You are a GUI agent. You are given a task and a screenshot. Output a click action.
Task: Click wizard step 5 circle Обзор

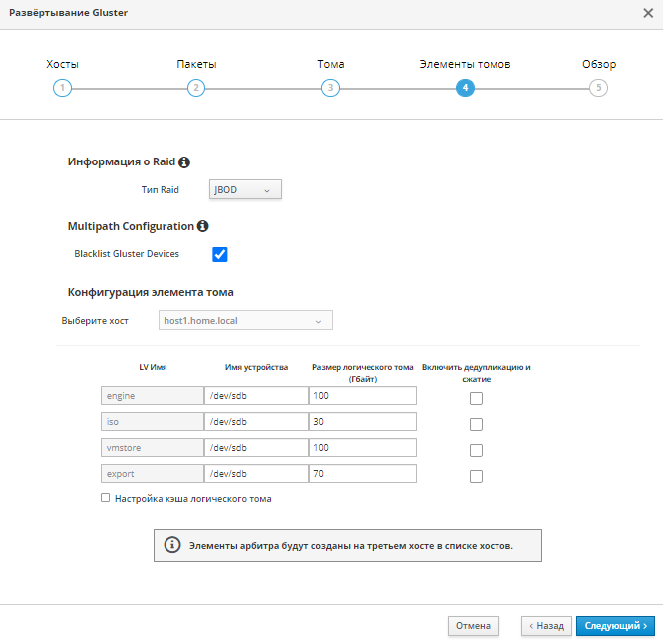(x=598, y=88)
